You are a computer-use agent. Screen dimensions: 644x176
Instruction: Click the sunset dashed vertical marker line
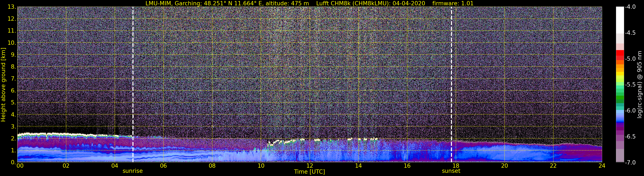(x=451, y=85)
